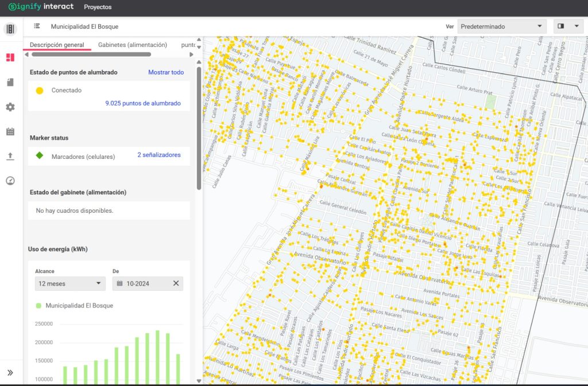This screenshot has height=386, width=588.
Task: Open settings gear in the sidebar
Action: tap(10, 107)
